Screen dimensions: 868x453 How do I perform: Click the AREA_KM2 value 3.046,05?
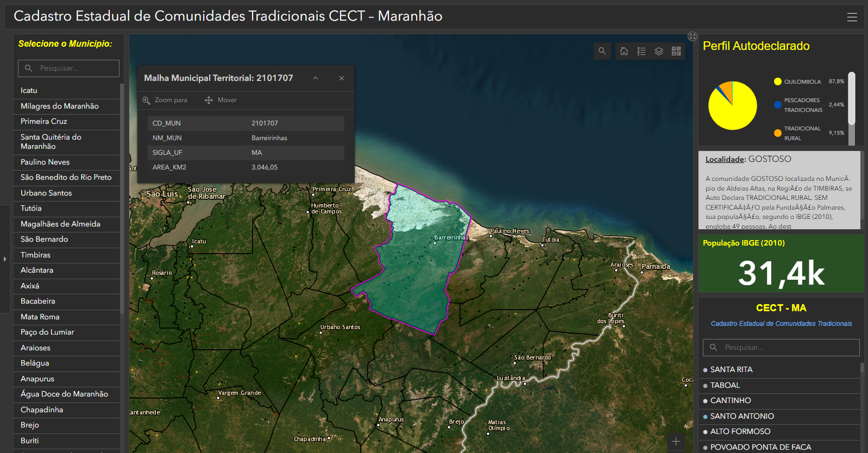295,167
